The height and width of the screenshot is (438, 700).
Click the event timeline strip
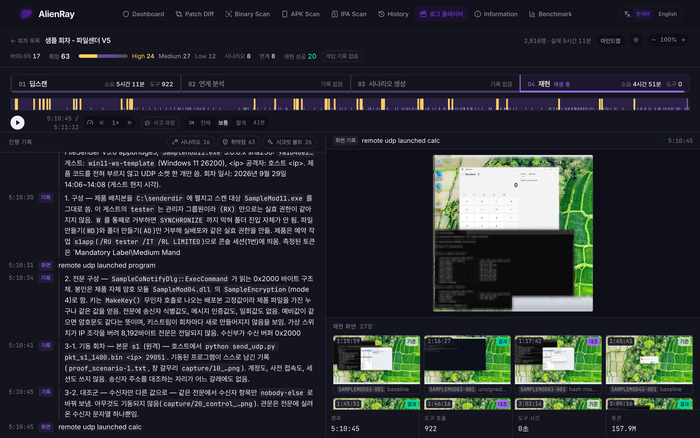point(350,104)
